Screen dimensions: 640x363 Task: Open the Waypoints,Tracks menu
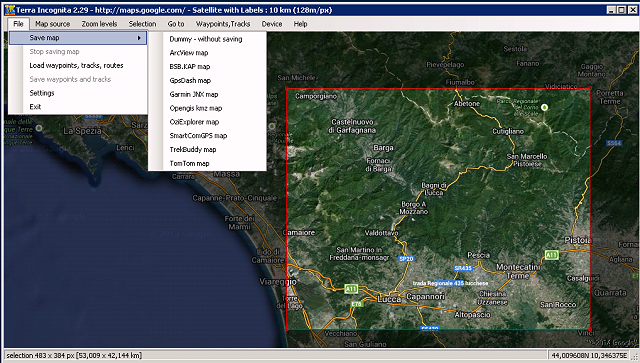(x=223, y=24)
